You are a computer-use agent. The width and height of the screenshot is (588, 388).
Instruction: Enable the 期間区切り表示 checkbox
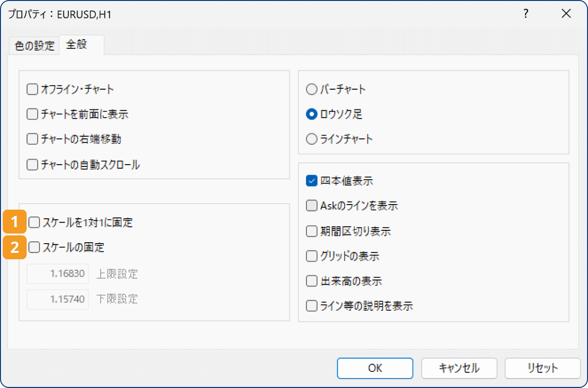coord(311,231)
